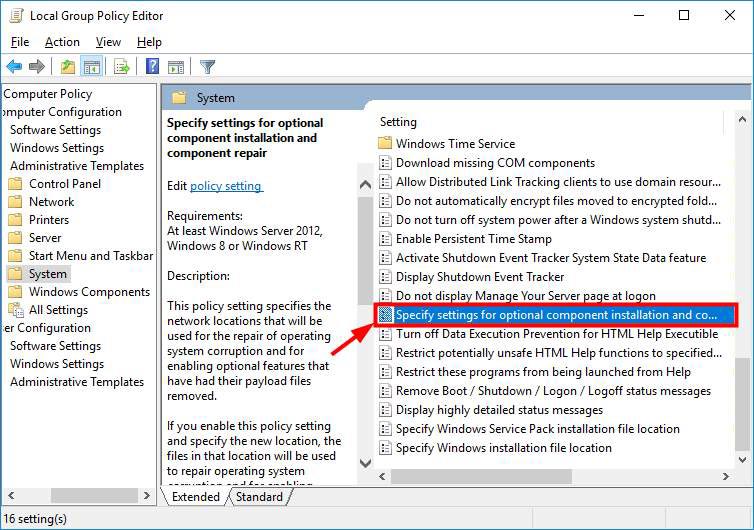754x530 pixels.
Task: Open the View menu
Action: point(108,42)
